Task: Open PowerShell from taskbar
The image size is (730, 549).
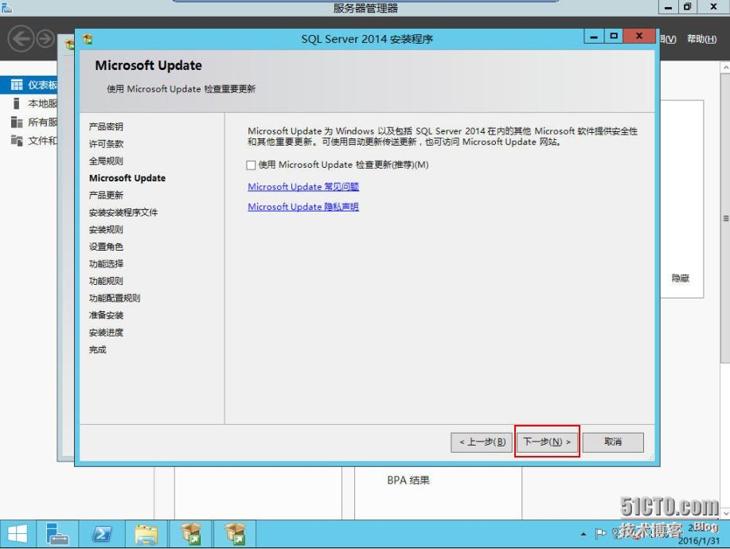Action: (102, 534)
